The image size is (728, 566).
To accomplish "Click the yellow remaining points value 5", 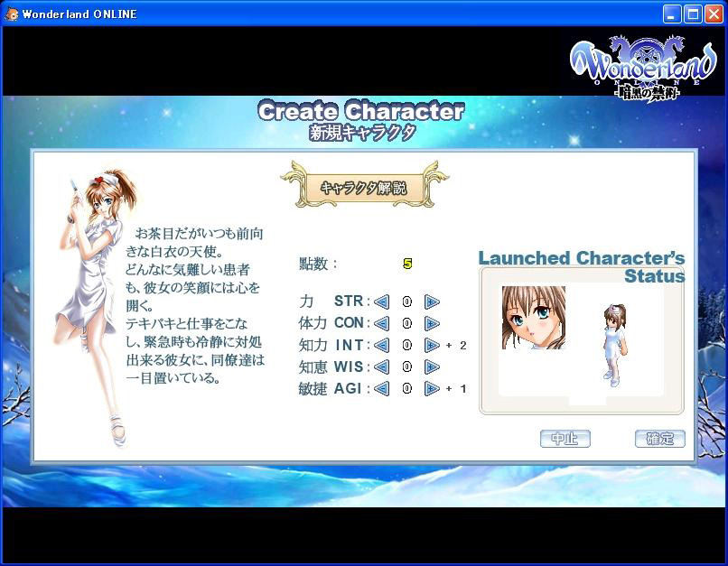I will [x=407, y=264].
